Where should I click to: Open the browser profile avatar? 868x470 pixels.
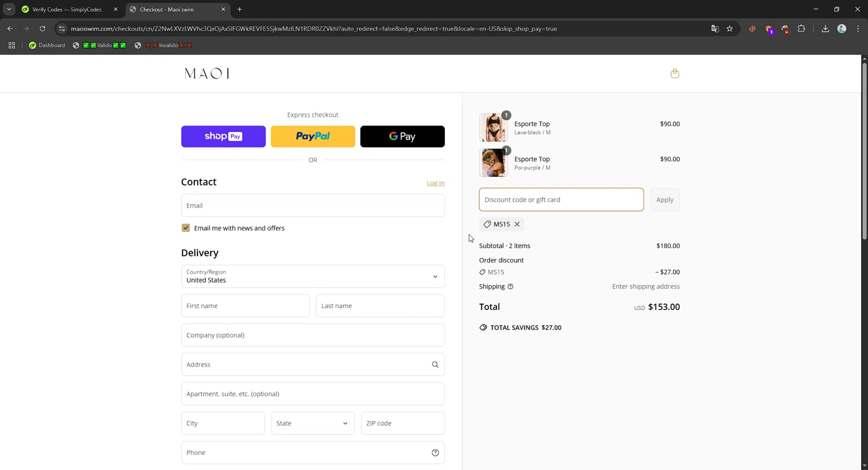(x=842, y=28)
